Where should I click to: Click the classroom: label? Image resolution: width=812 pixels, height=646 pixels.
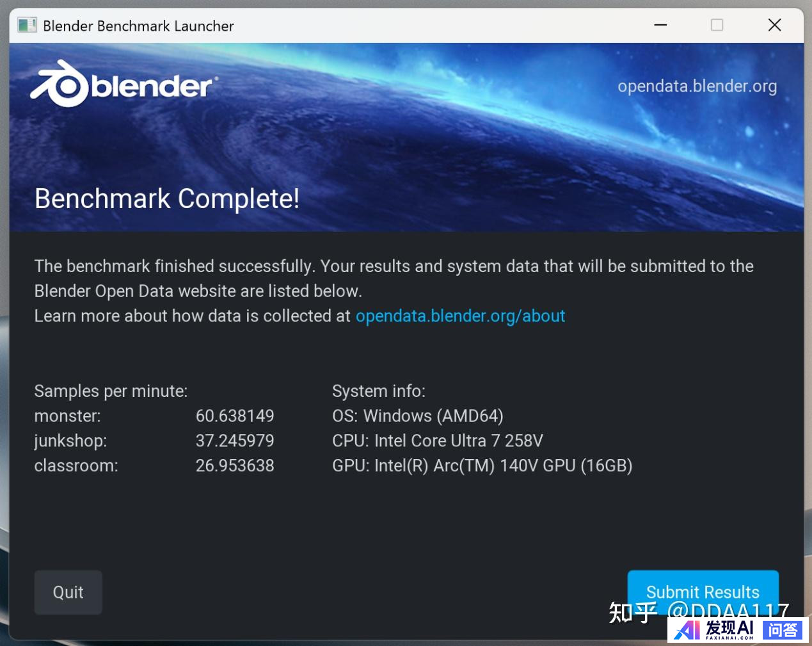point(76,466)
